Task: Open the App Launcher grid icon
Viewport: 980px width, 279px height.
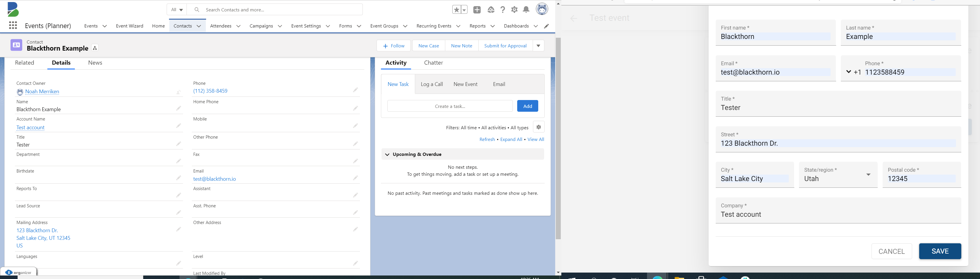Action: pyautogui.click(x=13, y=25)
